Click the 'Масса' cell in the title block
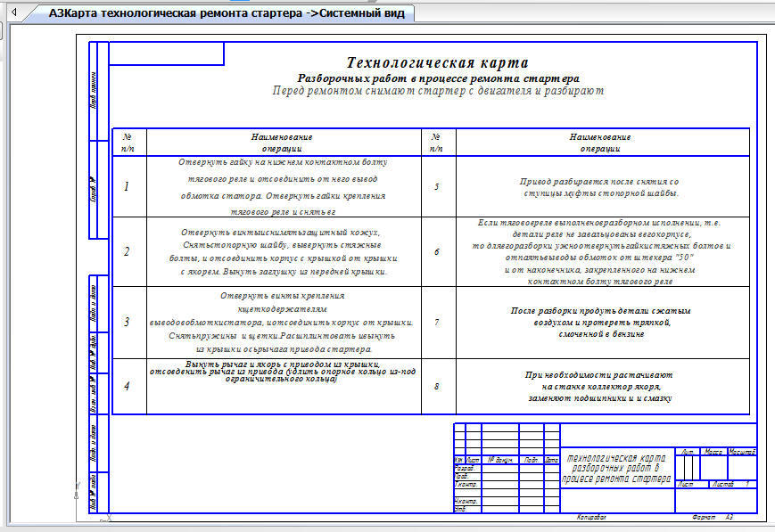 (x=713, y=453)
